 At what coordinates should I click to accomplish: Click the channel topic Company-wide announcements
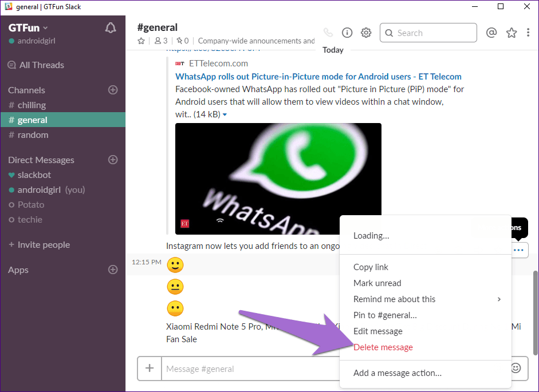pos(256,41)
